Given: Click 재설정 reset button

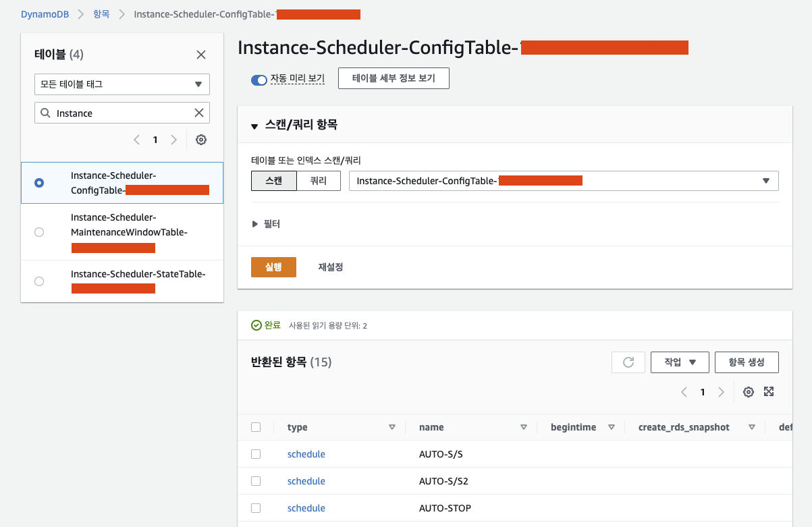Looking at the screenshot, I should tap(331, 267).
